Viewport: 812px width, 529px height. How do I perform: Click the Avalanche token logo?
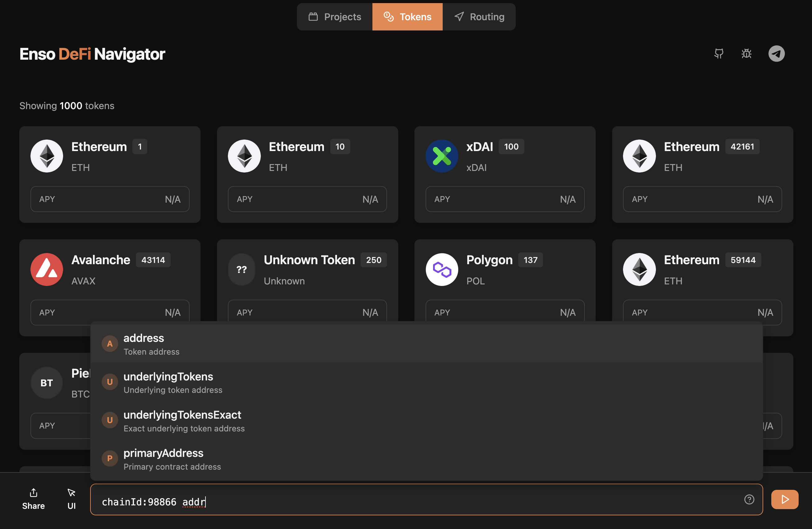[x=47, y=269]
